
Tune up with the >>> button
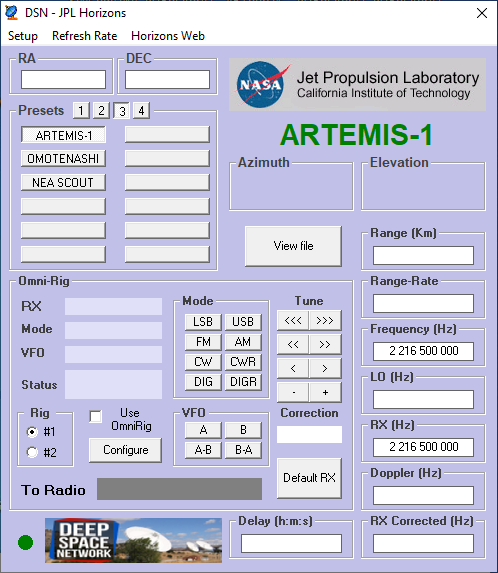point(325,320)
